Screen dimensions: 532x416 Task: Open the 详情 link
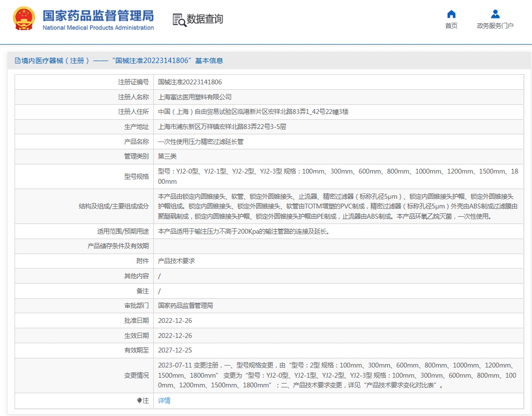164,401
